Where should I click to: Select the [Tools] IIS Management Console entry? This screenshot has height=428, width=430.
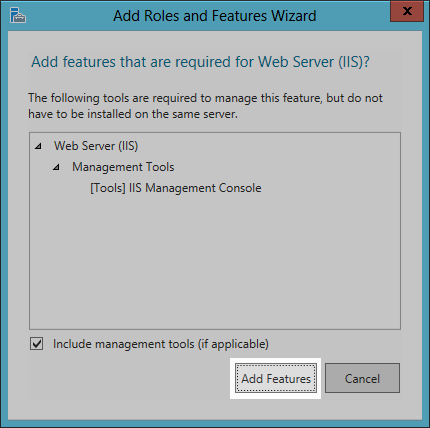pos(176,188)
